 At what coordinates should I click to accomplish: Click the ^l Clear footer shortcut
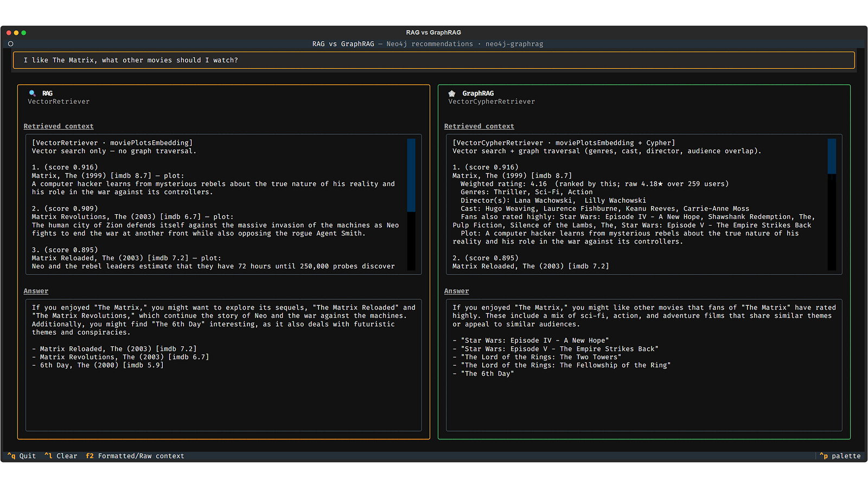point(61,456)
